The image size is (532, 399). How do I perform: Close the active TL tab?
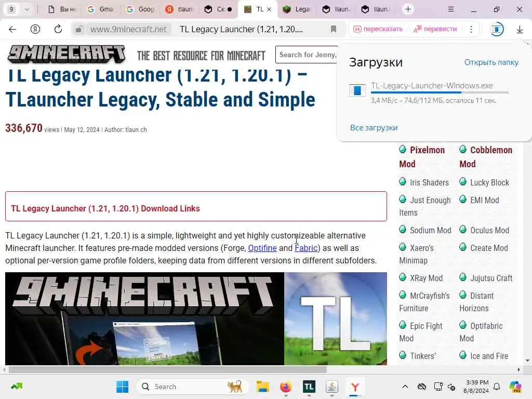point(269,9)
